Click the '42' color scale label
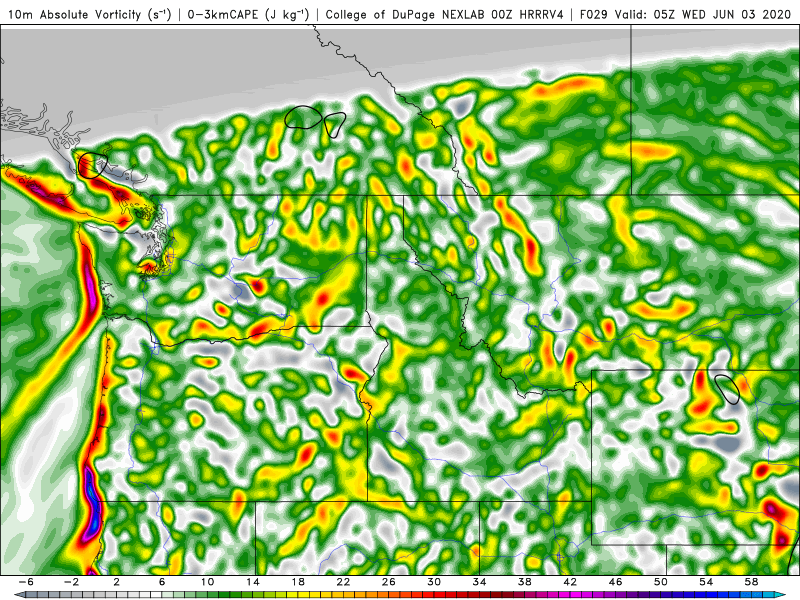The image size is (800, 600). 570,582
